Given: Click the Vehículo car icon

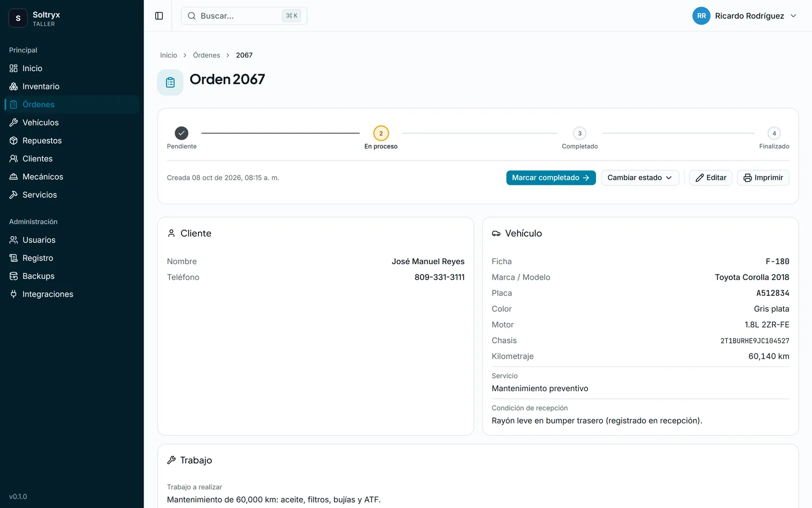Looking at the screenshot, I should pos(496,233).
